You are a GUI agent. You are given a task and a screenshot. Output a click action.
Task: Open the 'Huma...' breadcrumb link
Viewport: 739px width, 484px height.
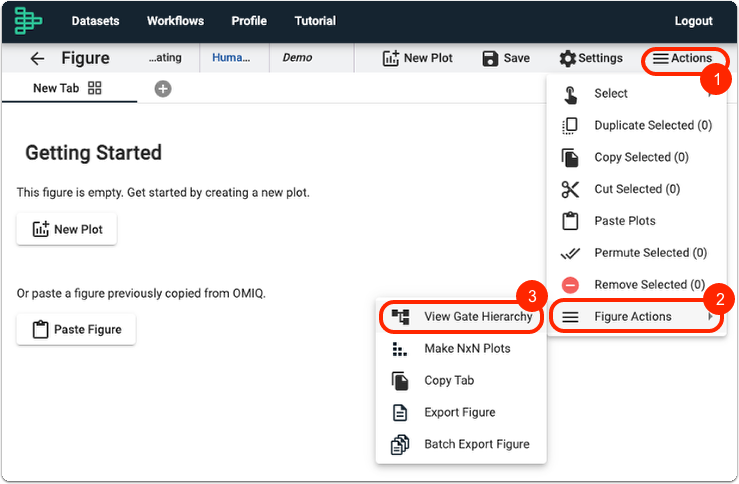point(231,57)
